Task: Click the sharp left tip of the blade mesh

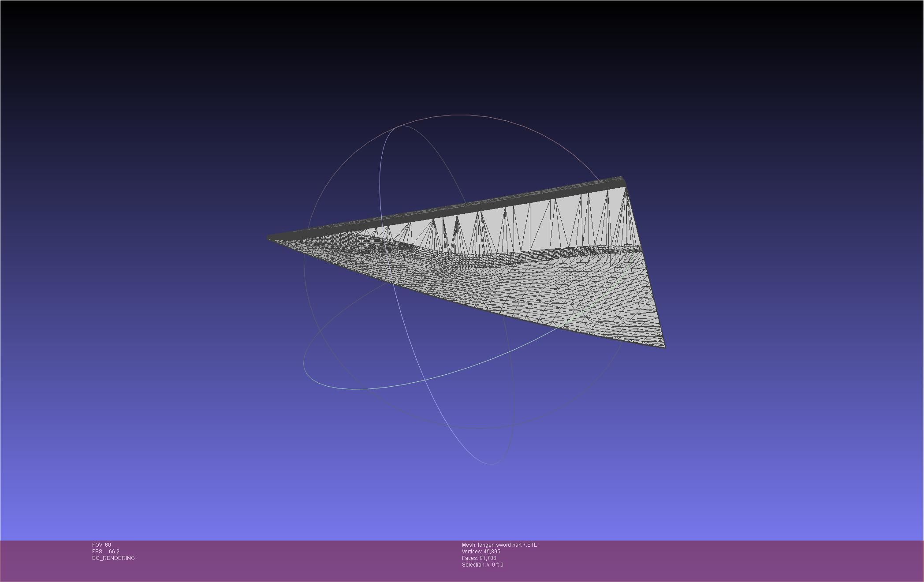Action: pyautogui.click(x=268, y=238)
